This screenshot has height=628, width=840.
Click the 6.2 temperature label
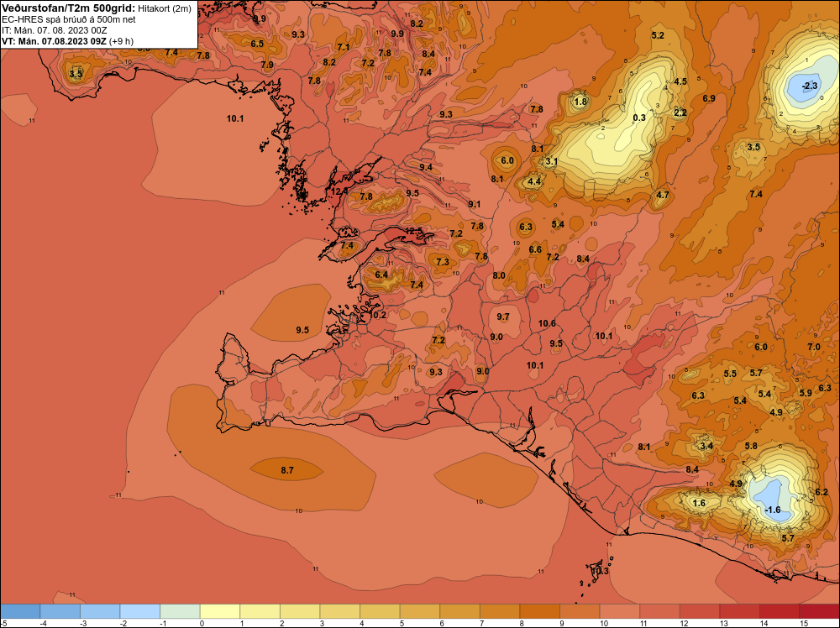(822, 492)
